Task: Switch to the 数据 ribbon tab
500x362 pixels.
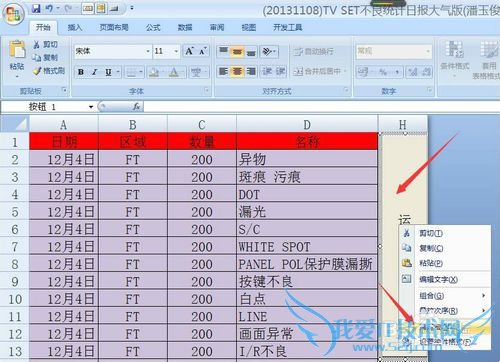Action: click(185, 27)
